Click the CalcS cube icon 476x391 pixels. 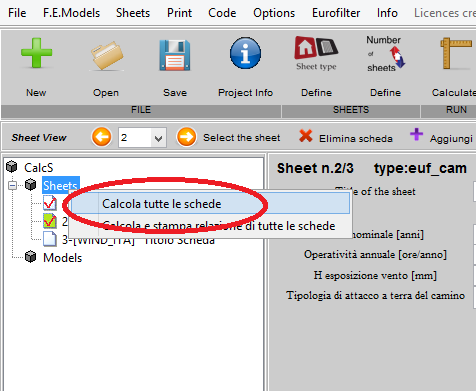(12, 166)
